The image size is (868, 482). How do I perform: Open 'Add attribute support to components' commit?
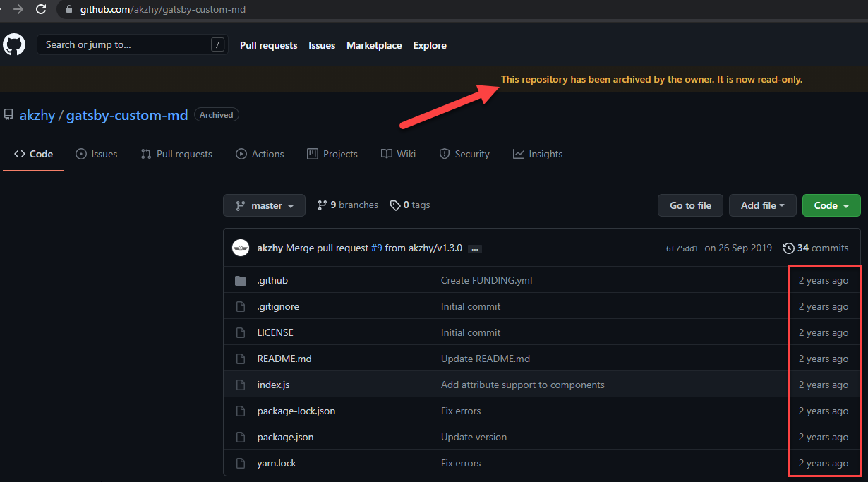coord(523,385)
